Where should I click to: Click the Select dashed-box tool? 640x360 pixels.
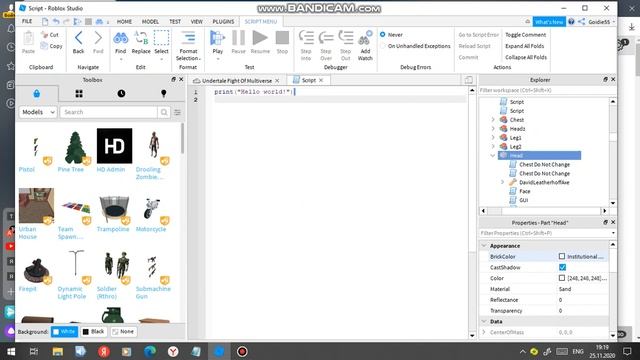coord(161,38)
